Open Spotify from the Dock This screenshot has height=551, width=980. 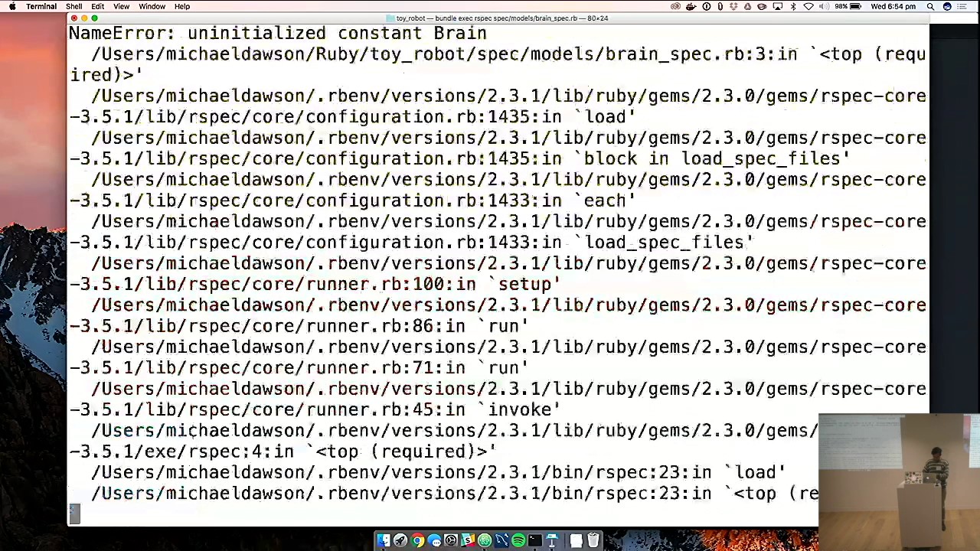(518, 540)
